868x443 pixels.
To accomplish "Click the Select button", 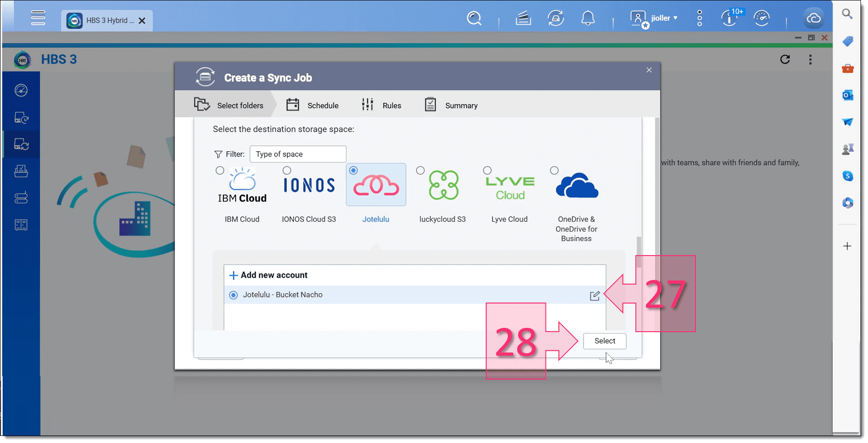I will pos(605,341).
